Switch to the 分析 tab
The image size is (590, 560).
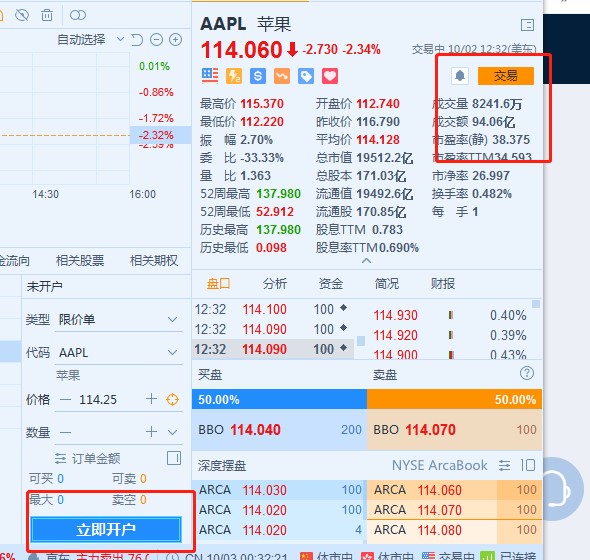click(275, 283)
